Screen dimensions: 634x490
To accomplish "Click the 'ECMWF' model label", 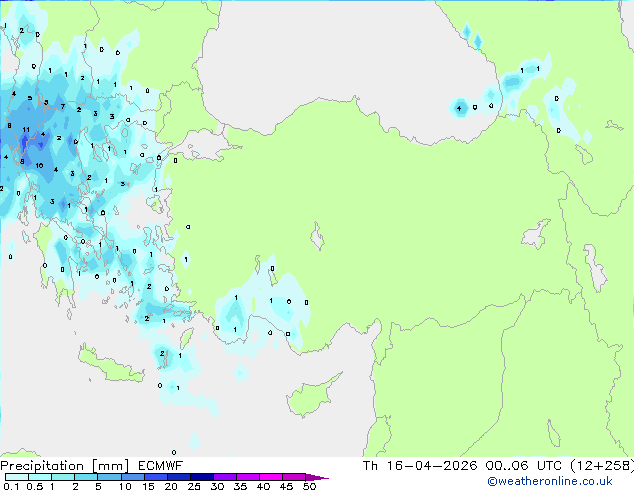I will tap(161, 466).
